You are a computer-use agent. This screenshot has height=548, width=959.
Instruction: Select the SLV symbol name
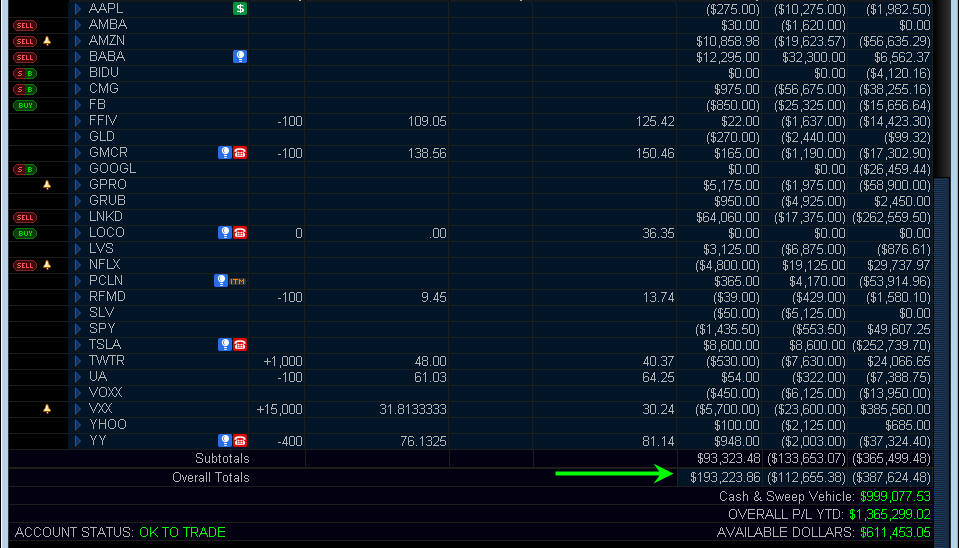[102, 313]
